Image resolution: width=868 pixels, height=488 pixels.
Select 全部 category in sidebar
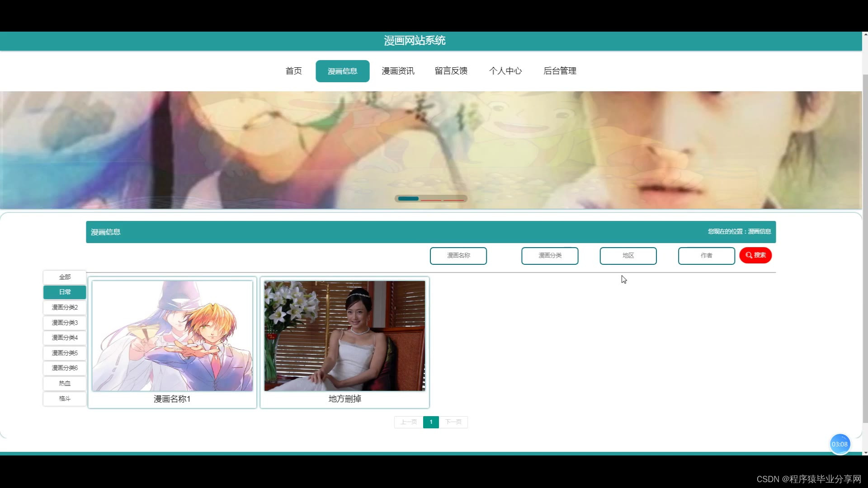[65, 277]
